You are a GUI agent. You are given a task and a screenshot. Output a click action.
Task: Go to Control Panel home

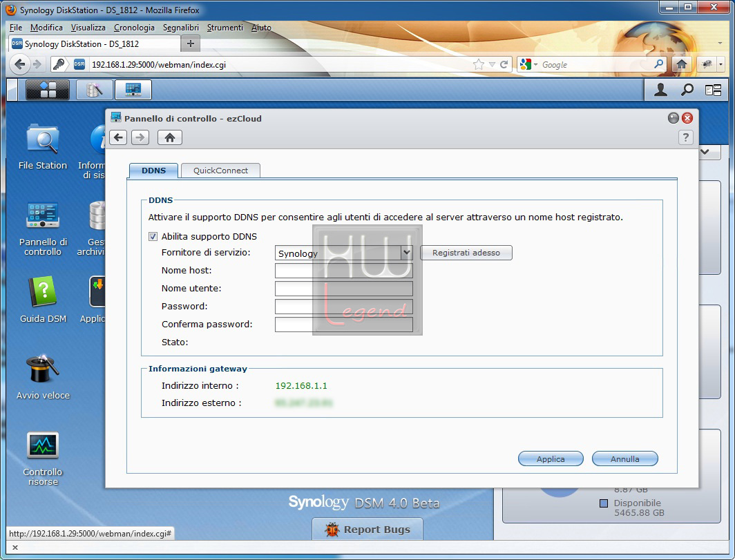pyautogui.click(x=170, y=137)
